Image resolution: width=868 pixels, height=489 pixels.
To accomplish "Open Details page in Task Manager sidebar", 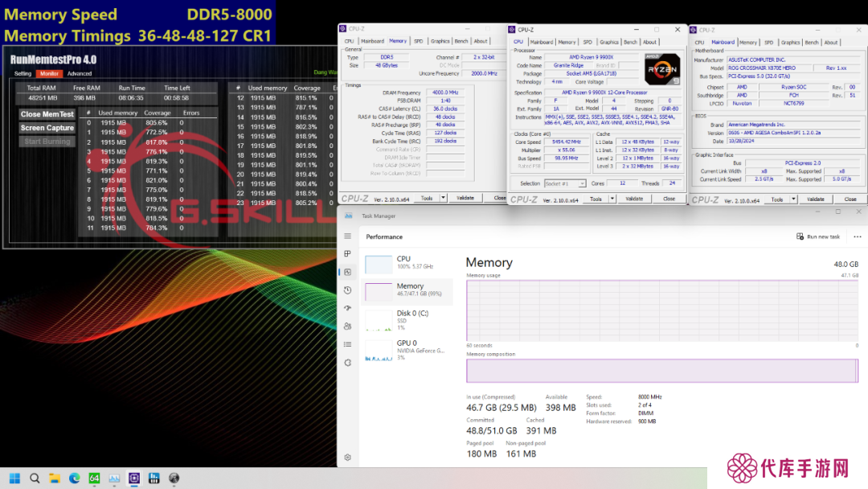I will coord(348,344).
